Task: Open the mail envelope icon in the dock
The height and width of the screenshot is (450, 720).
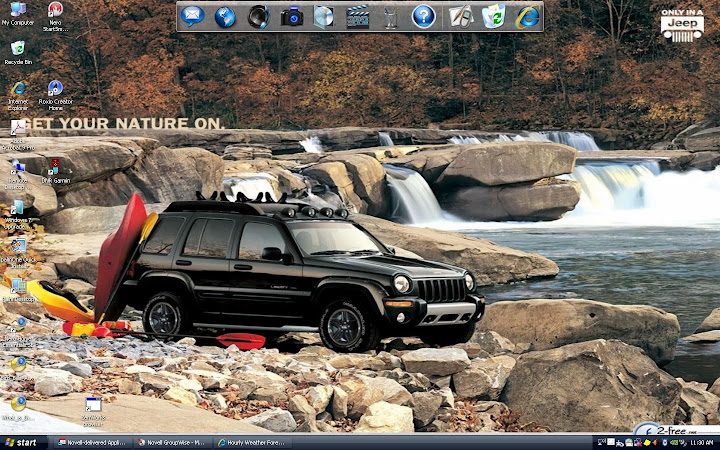Action: point(192,17)
